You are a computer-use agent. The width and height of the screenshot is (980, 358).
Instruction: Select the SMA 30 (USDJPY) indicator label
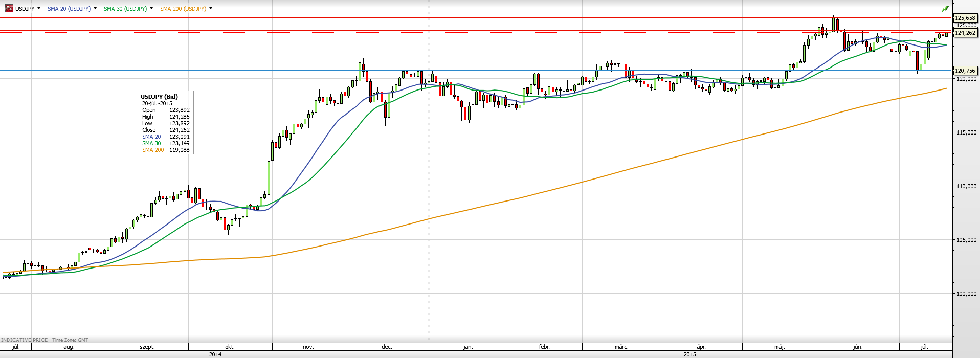pyautogui.click(x=125, y=9)
